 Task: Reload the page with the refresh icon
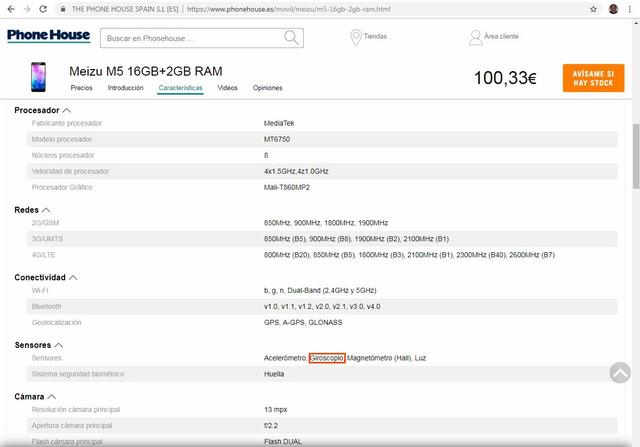[43, 9]
